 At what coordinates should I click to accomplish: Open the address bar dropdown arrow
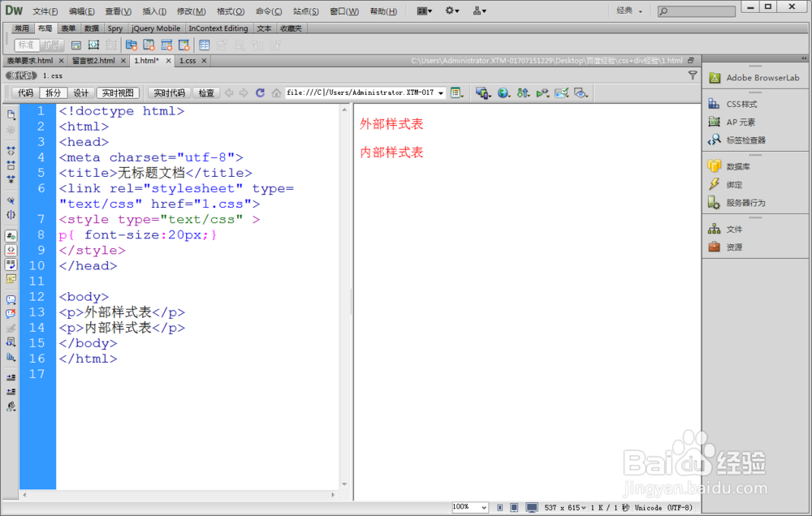point(441,93)
